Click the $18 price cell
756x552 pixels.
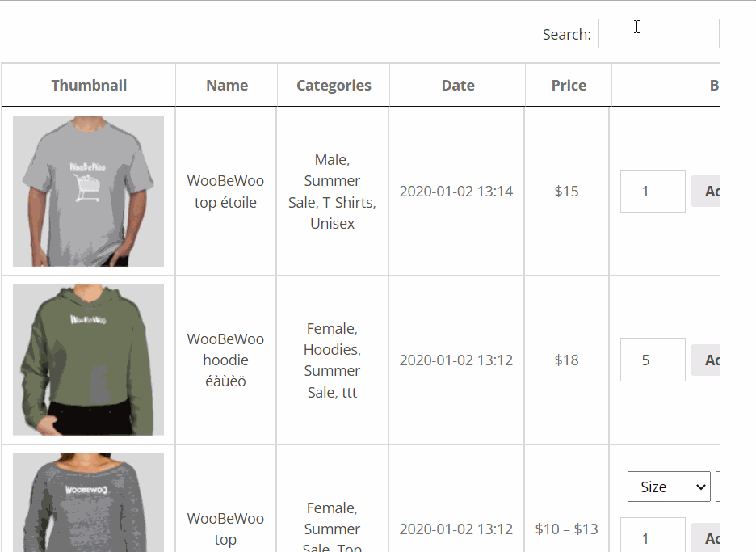pos(566,360)
